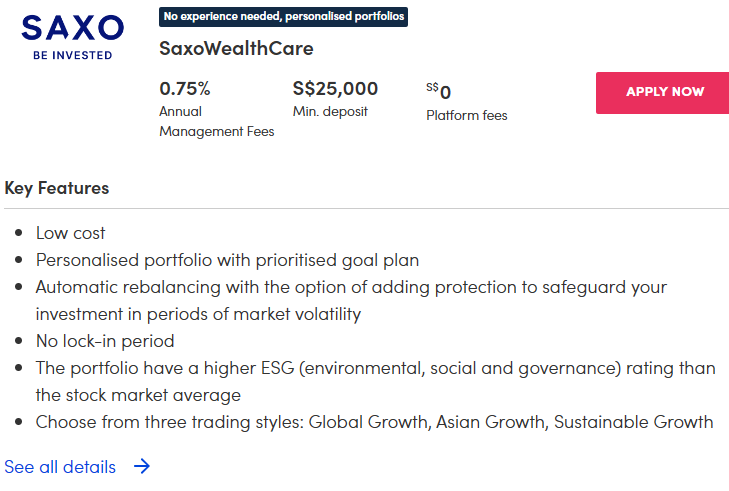Click the 'Automatic rebalancing' feature text
729x491 pixels.
[350, 287]
